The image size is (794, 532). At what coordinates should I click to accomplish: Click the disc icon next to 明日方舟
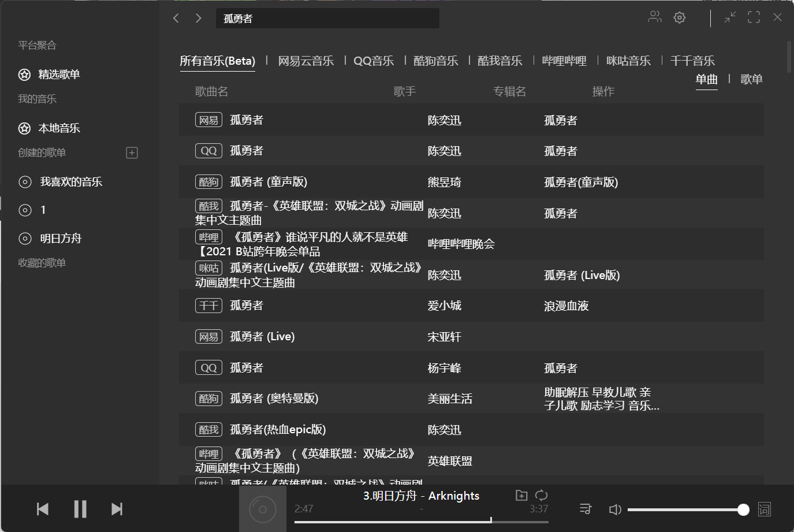tap(25, 238)
